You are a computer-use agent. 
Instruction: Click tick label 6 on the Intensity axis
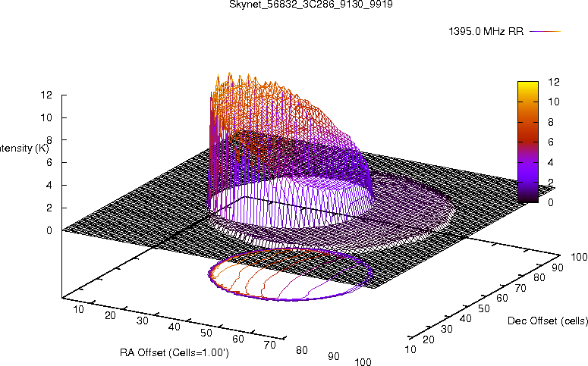point(49,163)
